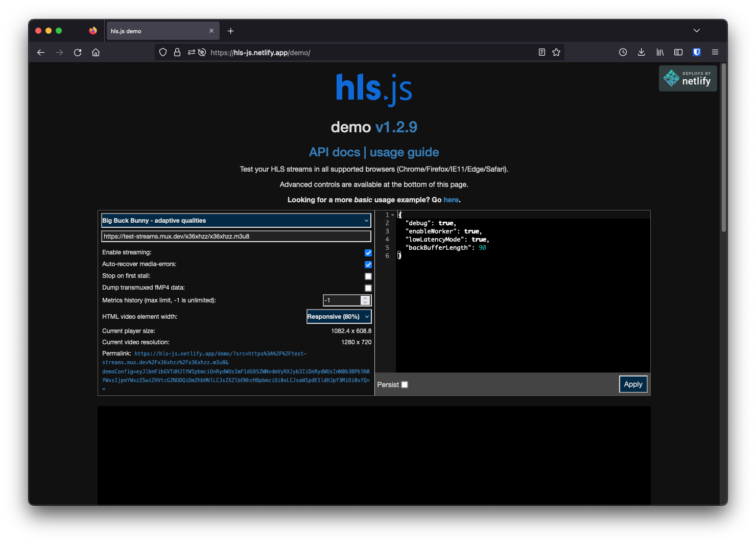This screenshot has width=756, height=543.
Task: Enable Dump transmuxed fMP4 data checkbox
Action: [x=368, y=288]
